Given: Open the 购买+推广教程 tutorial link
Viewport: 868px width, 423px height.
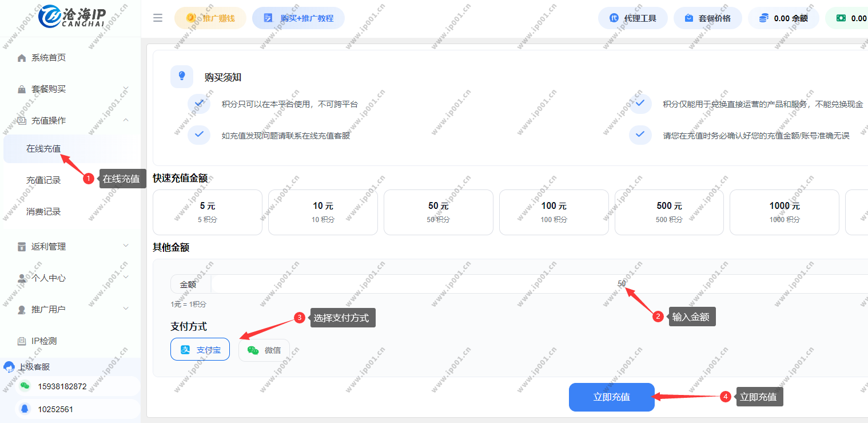Looking at the screenshot, I should click(x=298, y=18).
